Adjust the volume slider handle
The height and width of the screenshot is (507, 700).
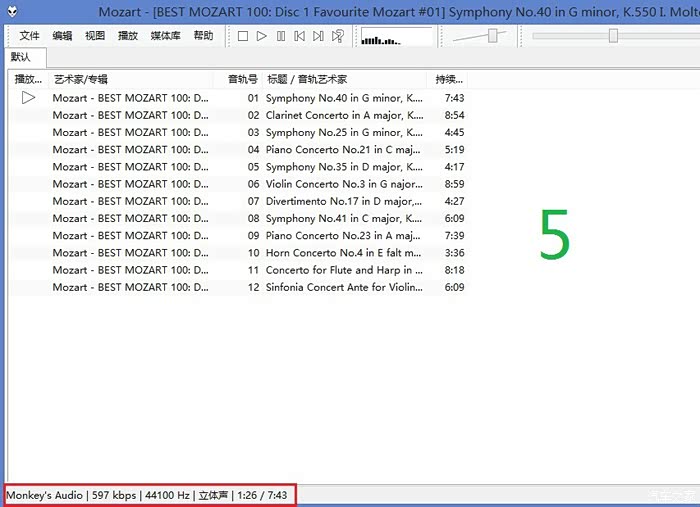click(x=492, y=36)
